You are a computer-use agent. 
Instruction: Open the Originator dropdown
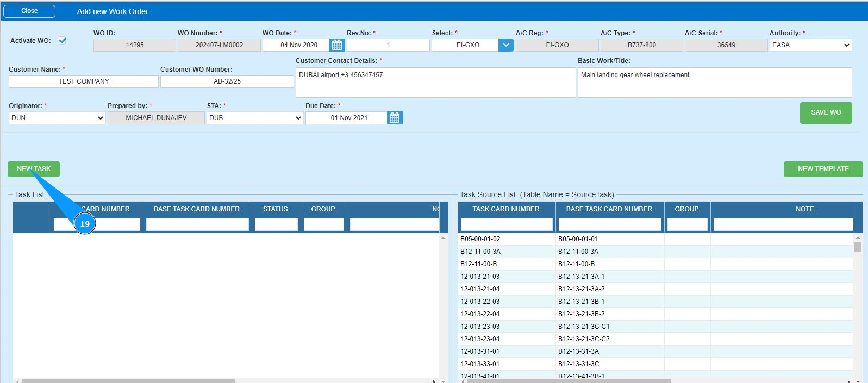pos(57,118)
